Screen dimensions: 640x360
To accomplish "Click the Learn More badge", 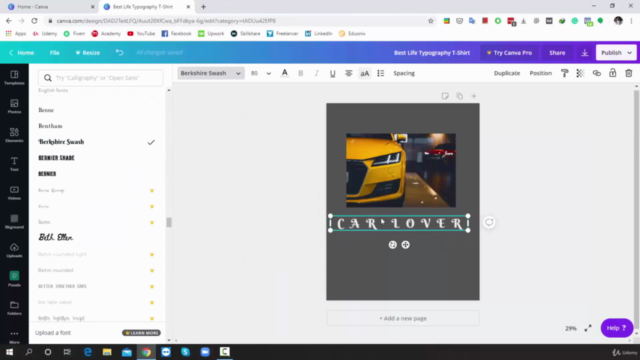I will [x=141, y=333].
